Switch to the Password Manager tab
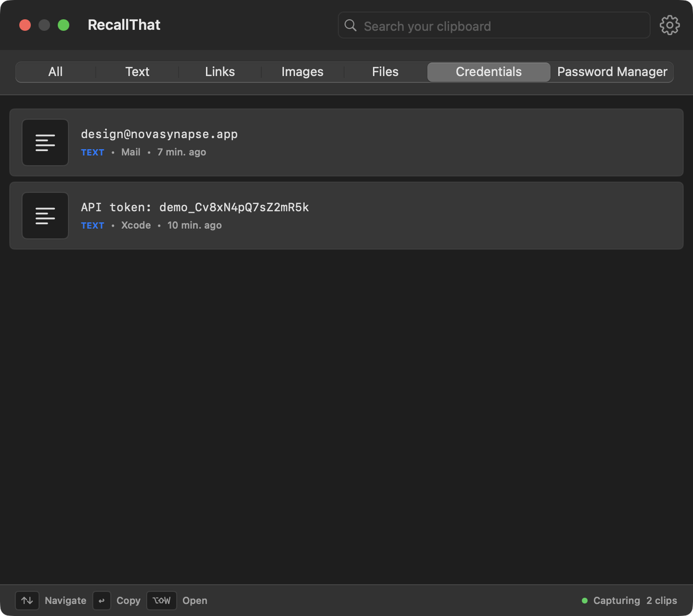The height and width of the screenshot is (616, 693). click(612, 72)
